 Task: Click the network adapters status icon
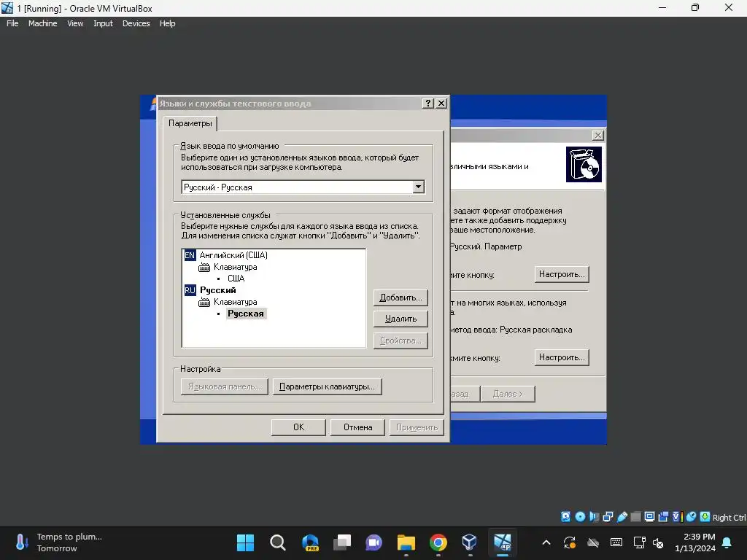coord(608,517)
